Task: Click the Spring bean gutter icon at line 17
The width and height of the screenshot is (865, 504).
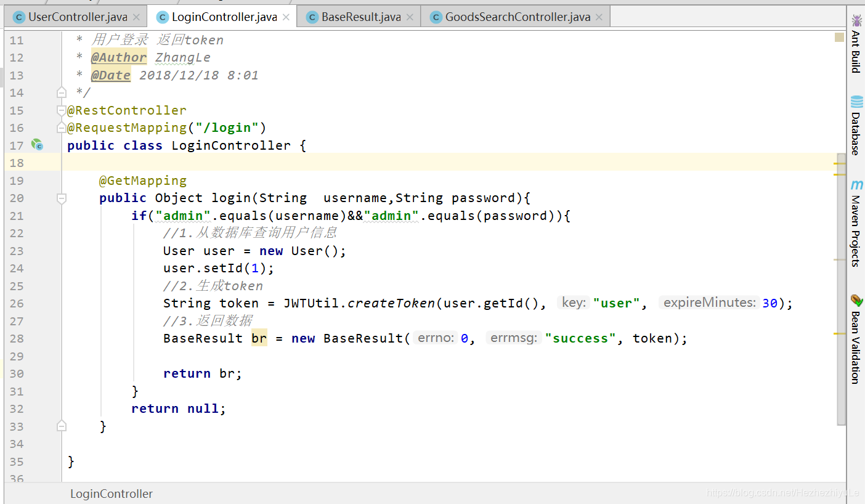Action: 38,145
